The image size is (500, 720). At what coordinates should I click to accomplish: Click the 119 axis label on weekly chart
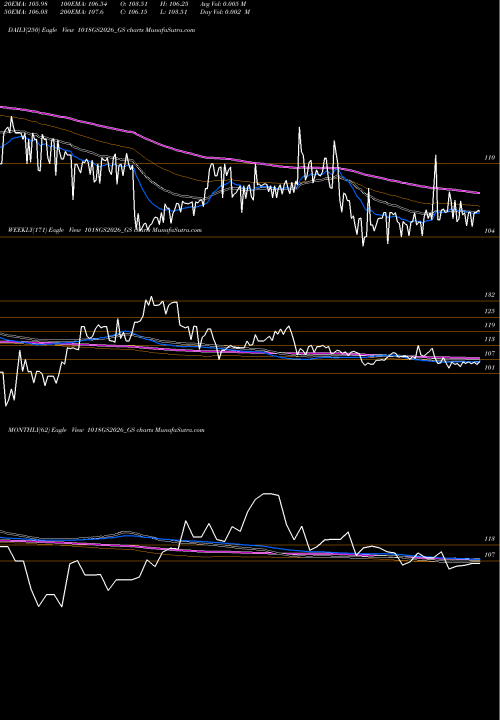point(490,325)
